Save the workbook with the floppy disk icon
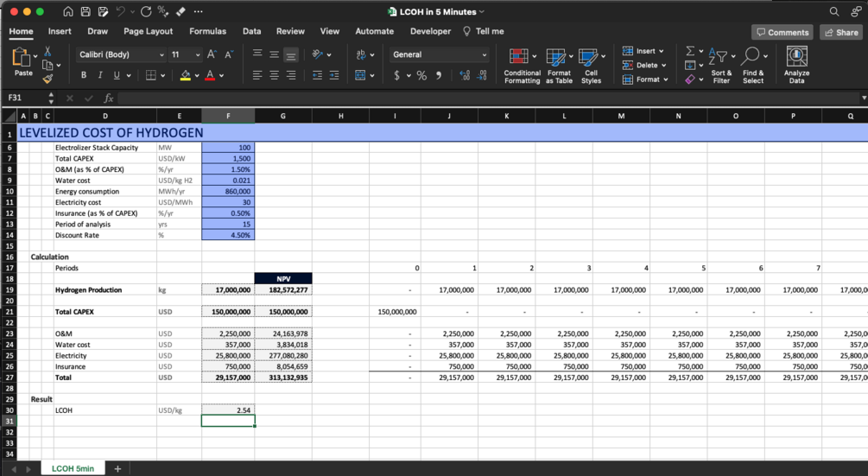Image resolution: width=868 pixels, height=476 pixels. pyautogui.click(x=86, y=11)
